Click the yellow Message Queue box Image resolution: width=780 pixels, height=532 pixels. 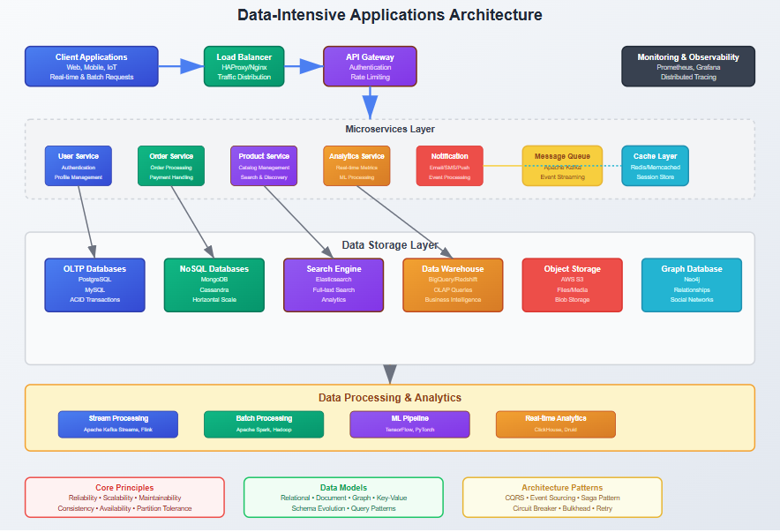tap(562, 166)
